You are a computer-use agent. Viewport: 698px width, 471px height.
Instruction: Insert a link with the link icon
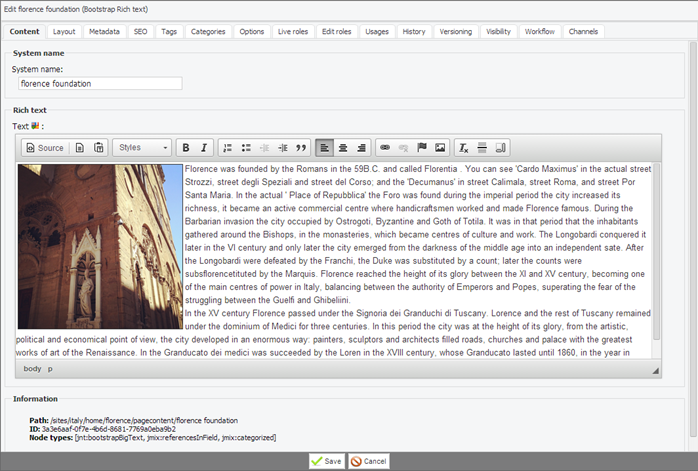point(385,148)
